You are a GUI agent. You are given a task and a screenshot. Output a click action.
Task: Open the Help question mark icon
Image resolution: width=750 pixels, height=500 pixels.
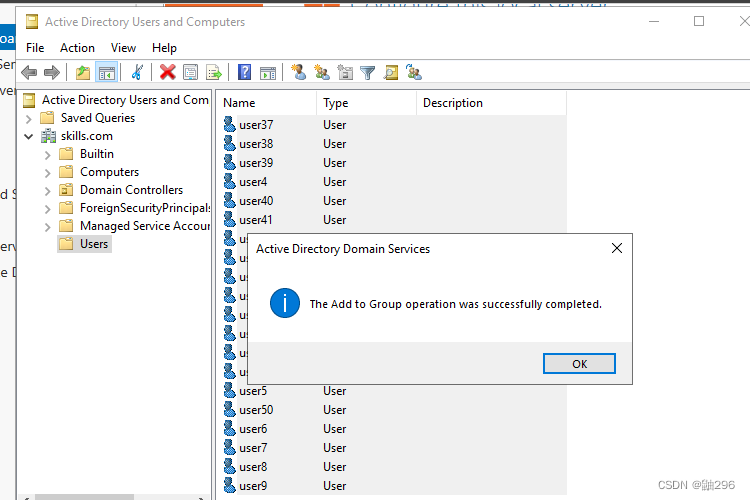click(x=244, y=72)
